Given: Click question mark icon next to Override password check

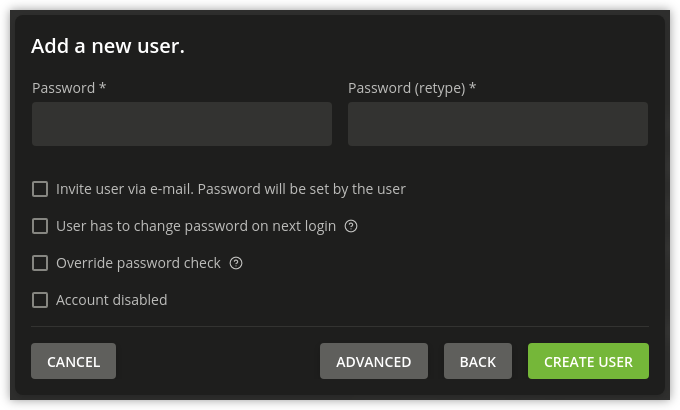Looking at the screenshot, I should coord(236,263).
